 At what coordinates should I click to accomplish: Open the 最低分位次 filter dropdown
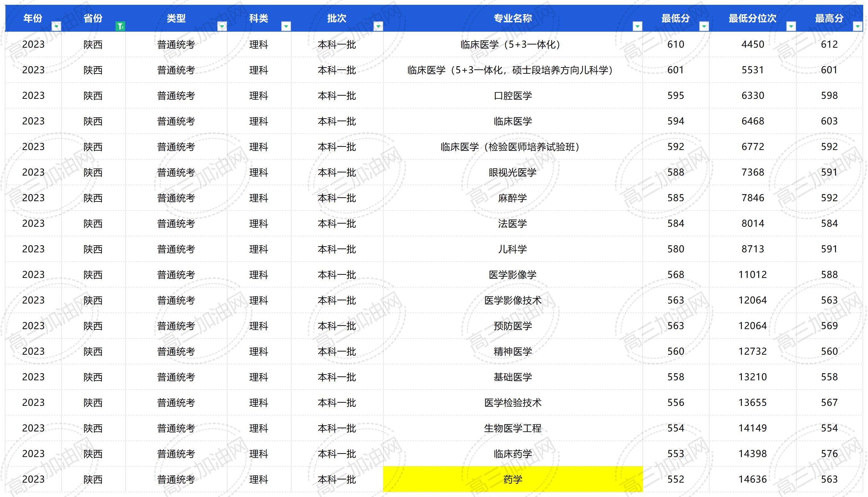(791, 26)
